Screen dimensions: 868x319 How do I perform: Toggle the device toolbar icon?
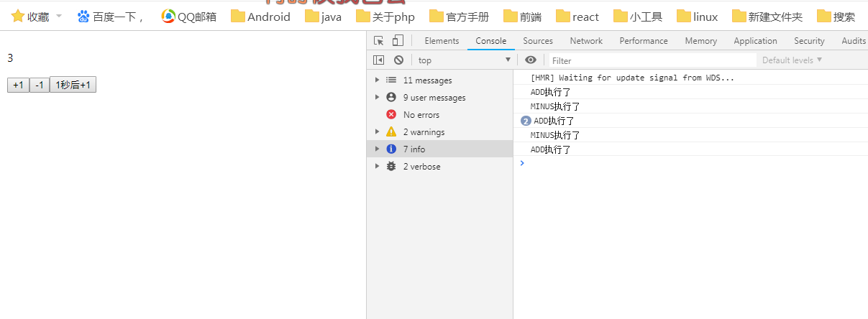397,41
